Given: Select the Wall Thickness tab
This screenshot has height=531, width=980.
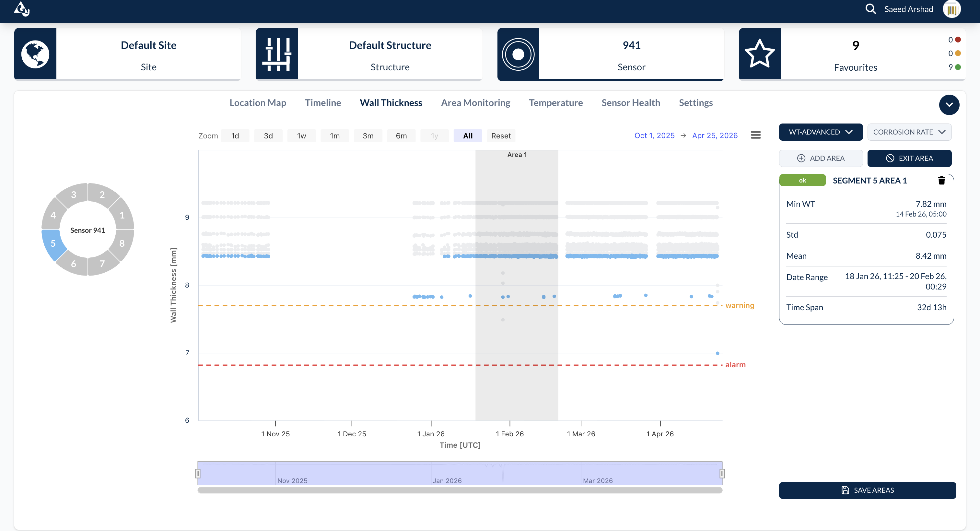Looking at the screenshot, I should point(391,103).
